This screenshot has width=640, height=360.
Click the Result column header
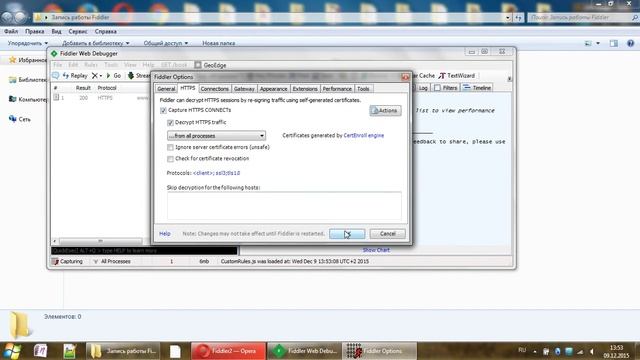[x=83, y=88]
